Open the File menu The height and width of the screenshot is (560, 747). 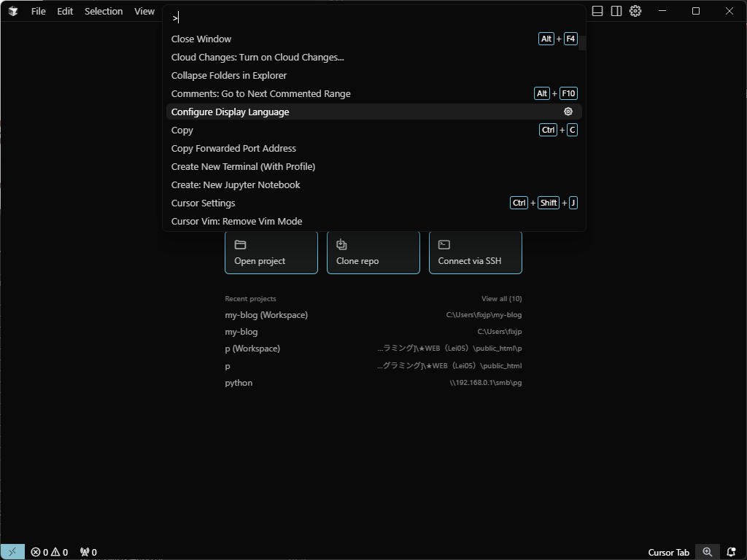click(38, 11)
